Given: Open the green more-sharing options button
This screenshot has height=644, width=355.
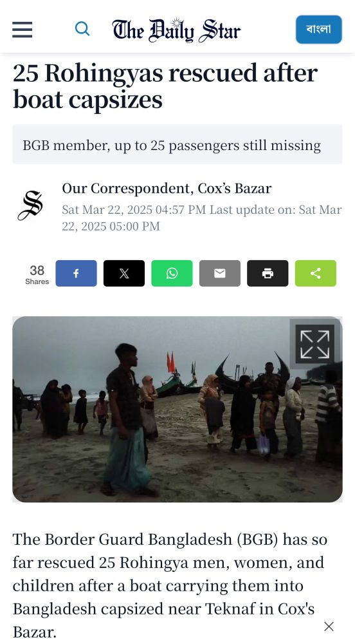Looking at the screenshot, I should tap(315, 273).
